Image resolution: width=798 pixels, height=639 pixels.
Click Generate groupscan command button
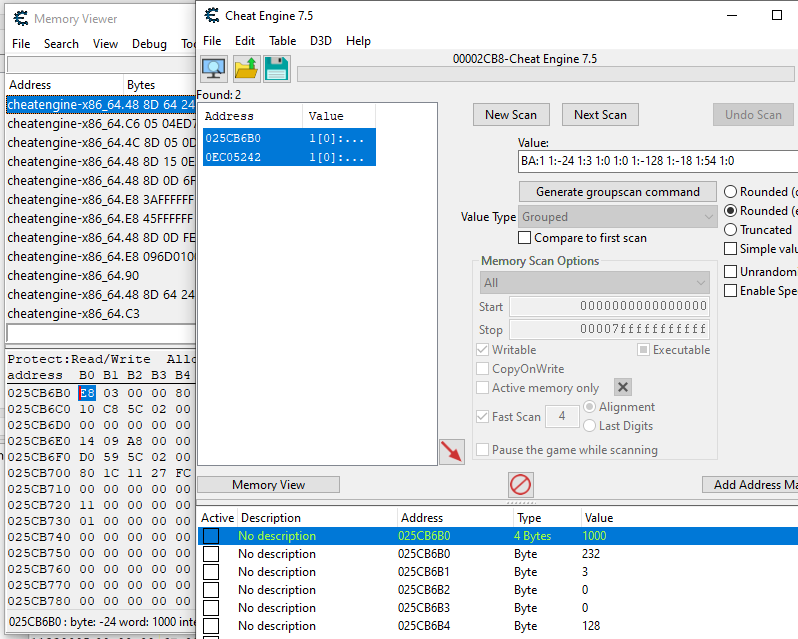tap(618, 191)
